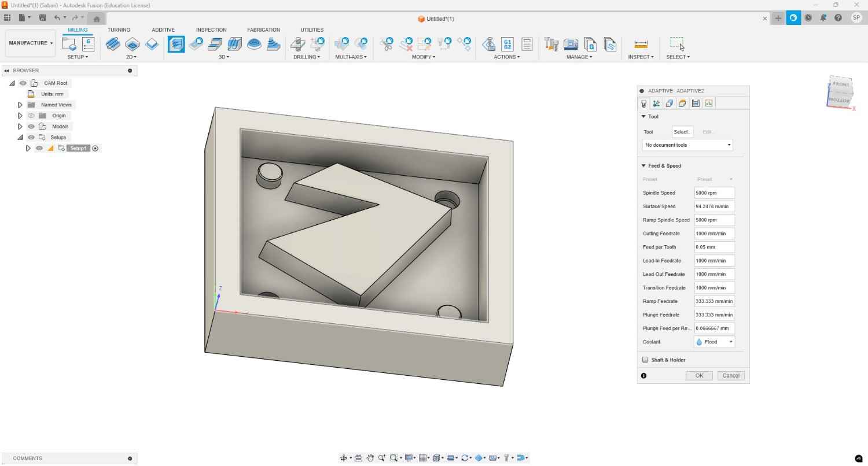868x466 pixels.
Task: Open the Notifications bell icon
Action: [823, 18]
